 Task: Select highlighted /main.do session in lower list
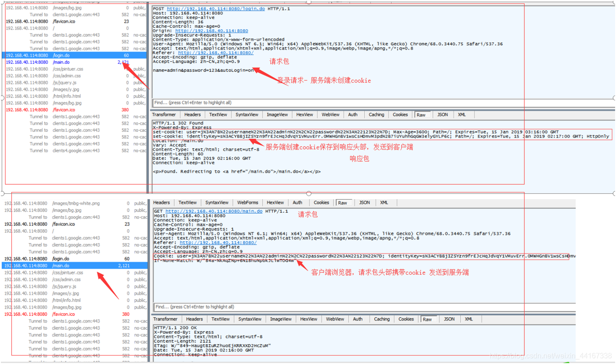pos(75,266)
